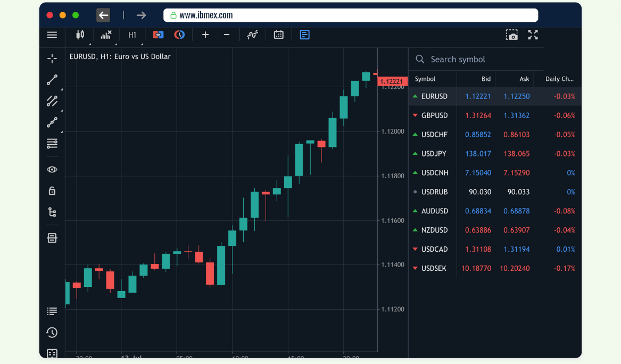Toggle drawing objects visibility eye icon
The height and width of the screenshot is (364, 621).
coord(52,170)
